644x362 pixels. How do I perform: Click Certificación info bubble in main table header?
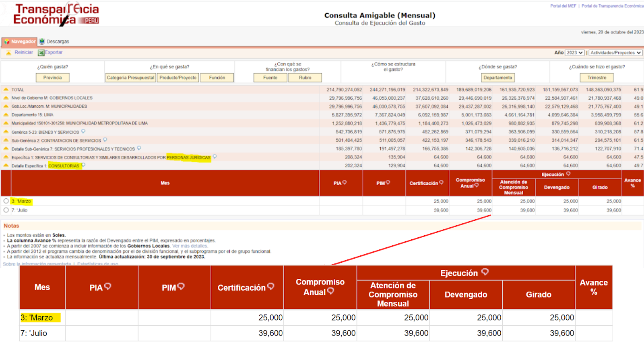point(441,183)
